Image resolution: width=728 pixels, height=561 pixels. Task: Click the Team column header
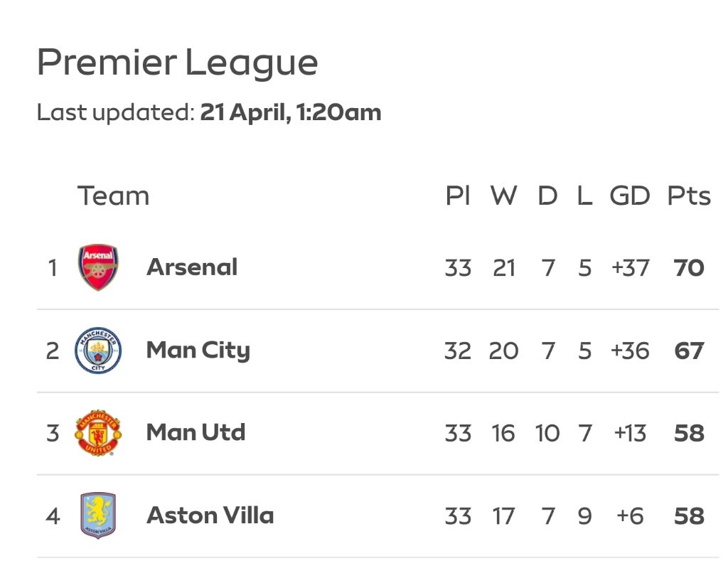(113, 196)
